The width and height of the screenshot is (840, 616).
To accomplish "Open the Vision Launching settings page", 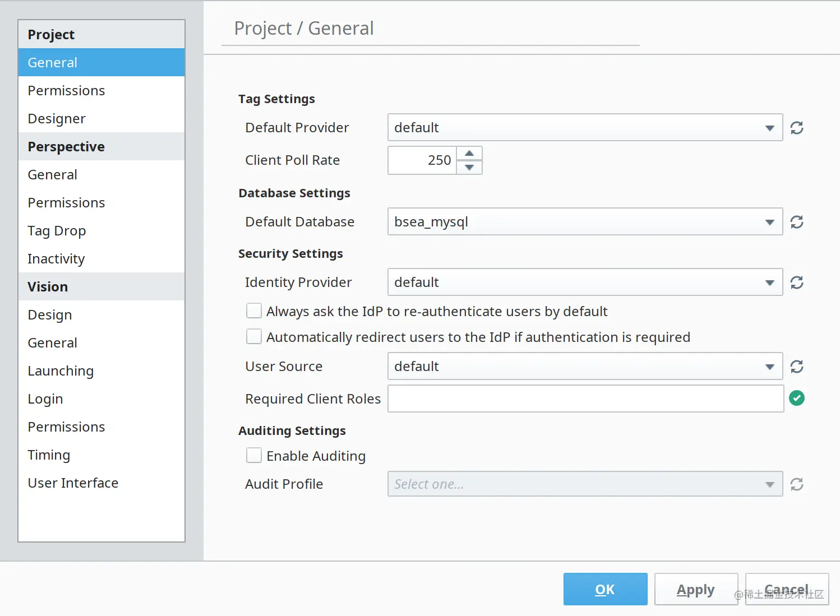I will tap(61, 370).
